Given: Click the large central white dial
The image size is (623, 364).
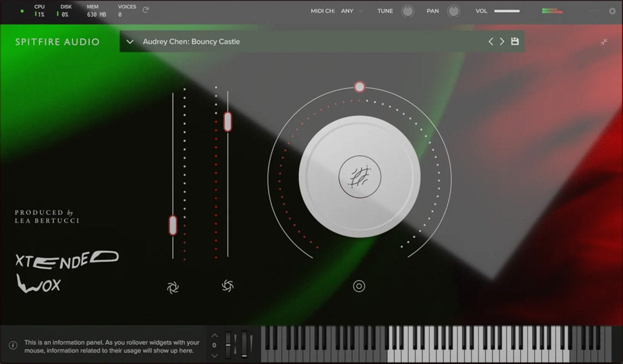Looking at the screenshot, I should (x=359, y=177).
